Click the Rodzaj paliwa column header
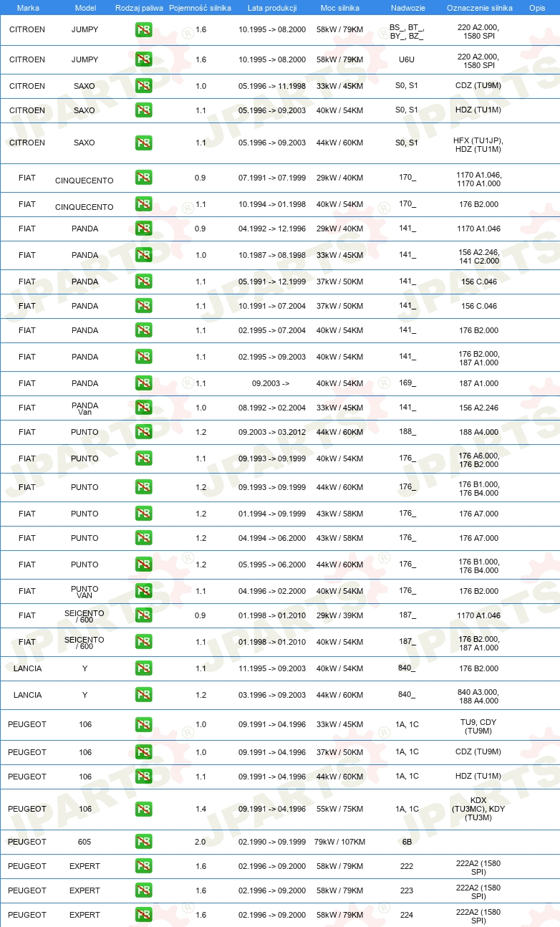The height and width of the screenshot is (927, 560). pos(139,7)
